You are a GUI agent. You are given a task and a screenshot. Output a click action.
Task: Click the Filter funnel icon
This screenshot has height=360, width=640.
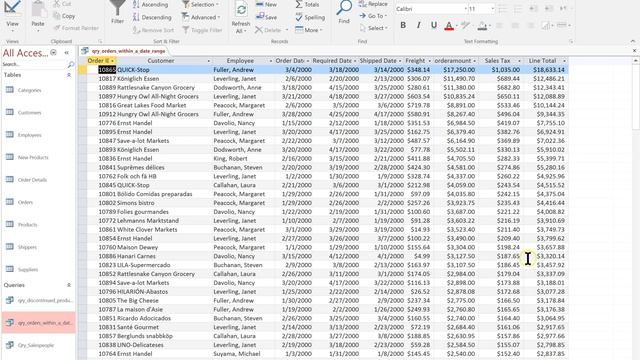tap(117, 12)
